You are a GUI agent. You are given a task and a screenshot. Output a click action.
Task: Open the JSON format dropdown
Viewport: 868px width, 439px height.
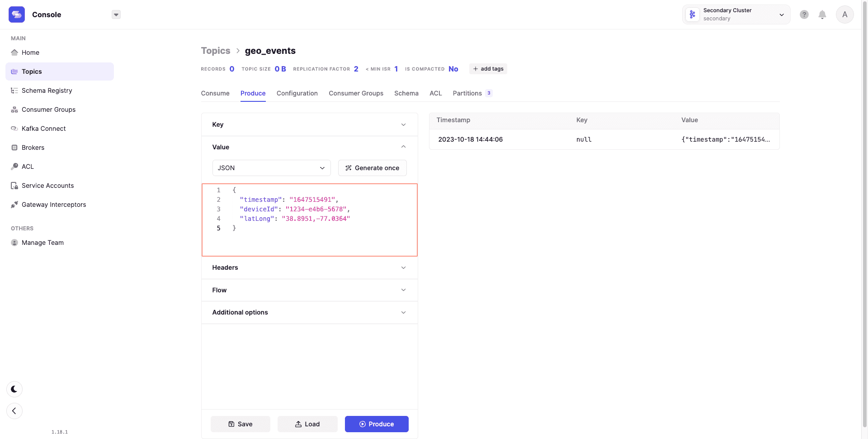click(x=271, y=168)
